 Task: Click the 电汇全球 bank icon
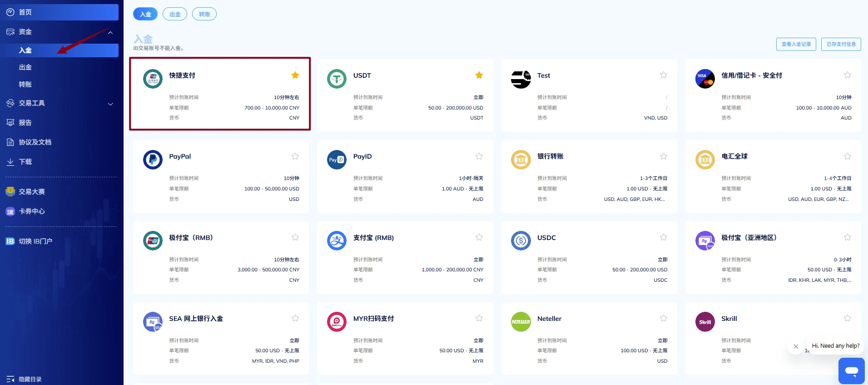click(705, 160)
